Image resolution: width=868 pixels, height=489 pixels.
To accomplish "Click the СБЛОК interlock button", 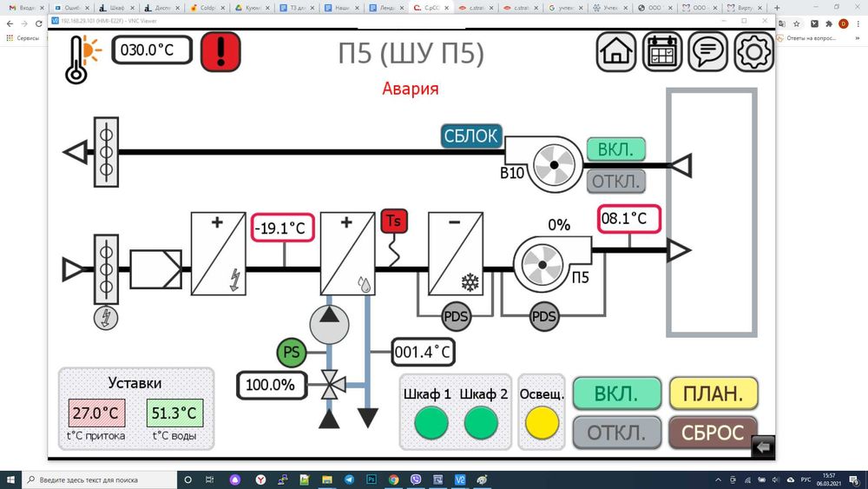I will 471,135.
